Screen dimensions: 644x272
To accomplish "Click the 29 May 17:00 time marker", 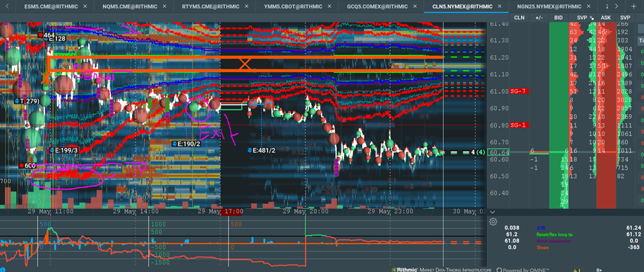I will (x=220, y=212).
